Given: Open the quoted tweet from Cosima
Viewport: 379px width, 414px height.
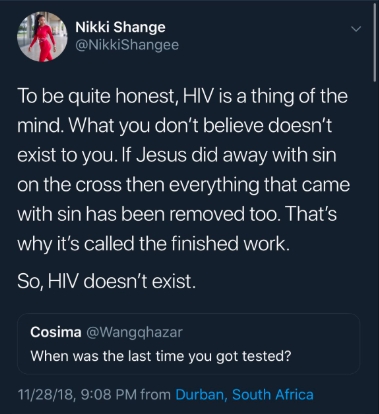Looking at the screenshot, I should click(x=189, y=344).
